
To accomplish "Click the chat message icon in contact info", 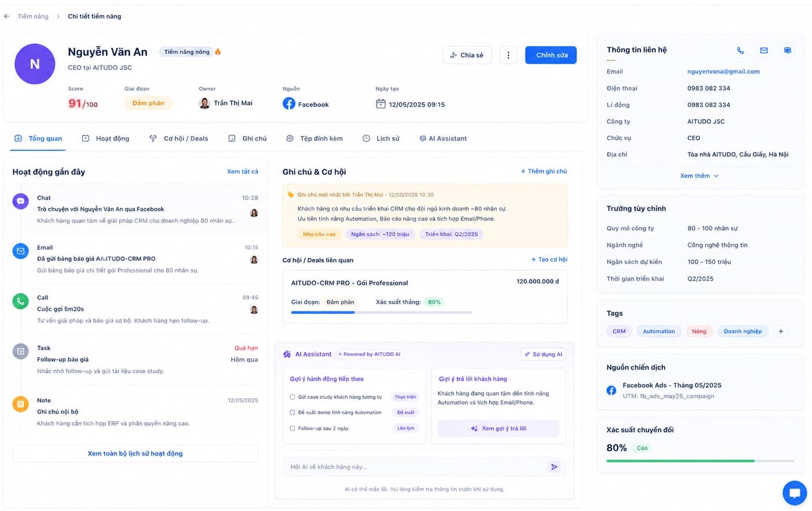I will [787, 50].
